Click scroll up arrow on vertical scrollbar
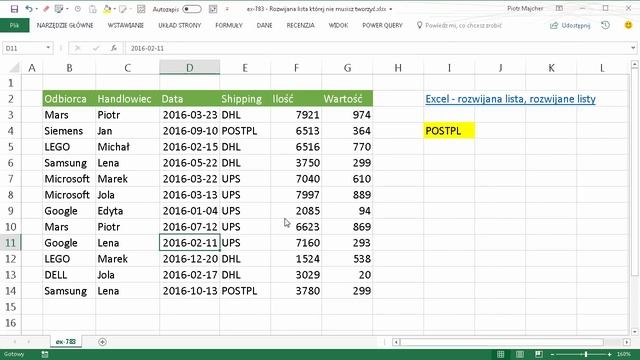 (x=634, y=64)
